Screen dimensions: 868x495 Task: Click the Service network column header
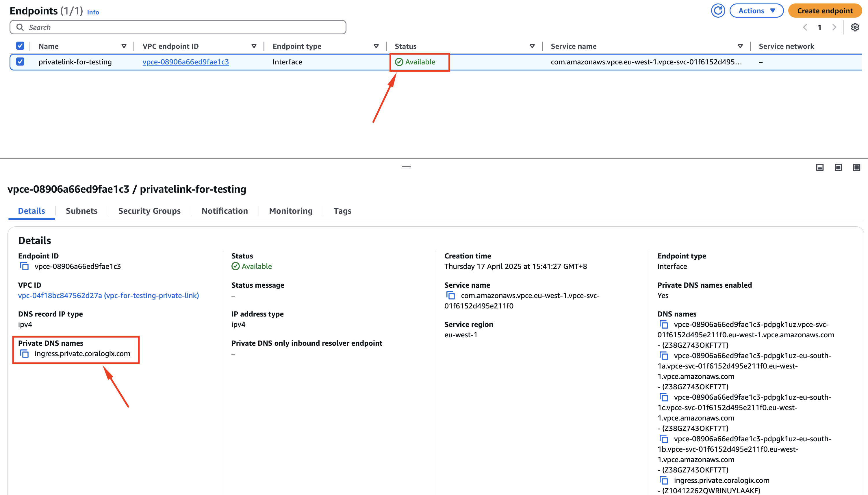pyautogui.click(x=786, y=46)
